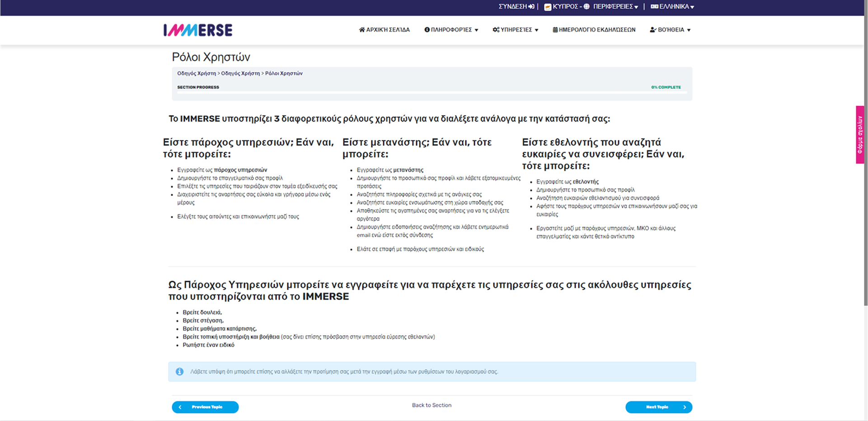Click the bold μετανάστης text
This screenshot has height=421, width=868.
pos(408,170)
